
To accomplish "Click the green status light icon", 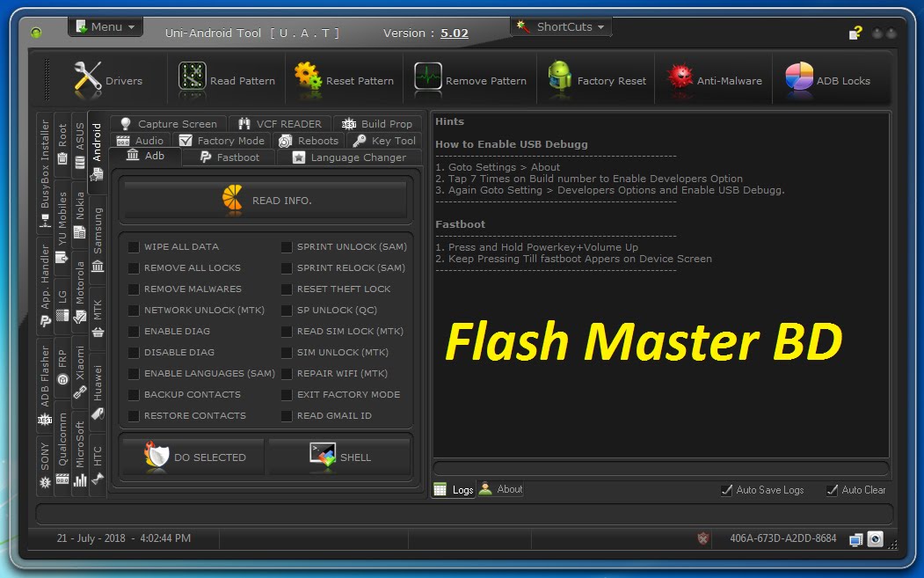I will point(36,33).
